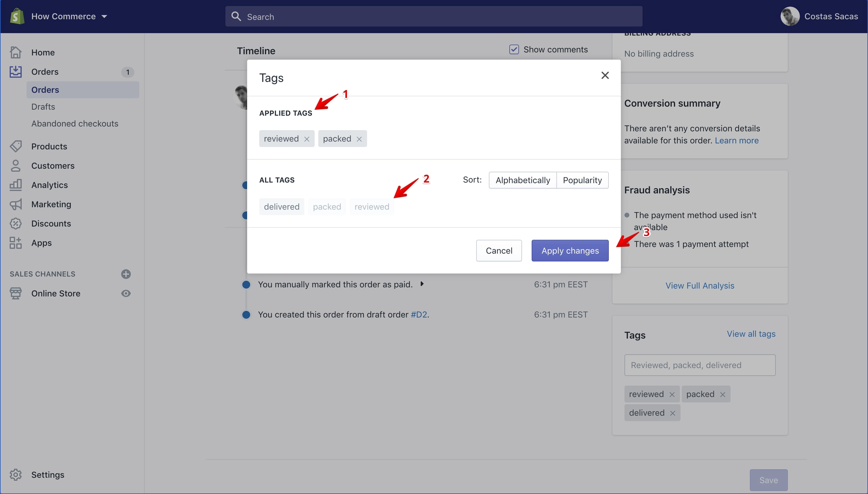Click the Orders count badge showing 1

click(127, 72)
